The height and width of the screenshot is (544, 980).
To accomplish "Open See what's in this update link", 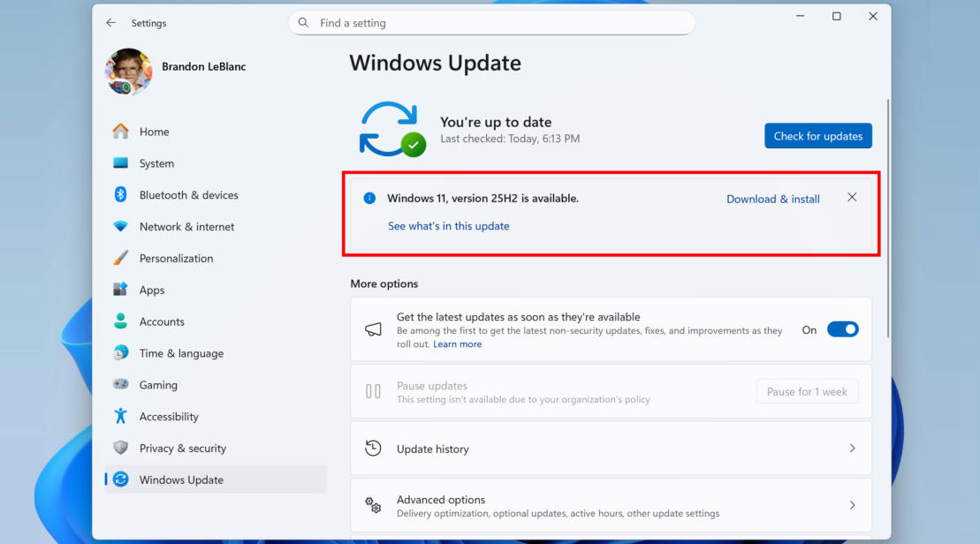I will [x=448, y=226].
